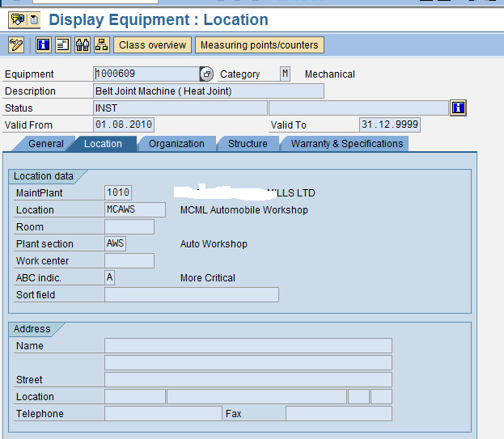Select the Location tab

coord(103,144)
